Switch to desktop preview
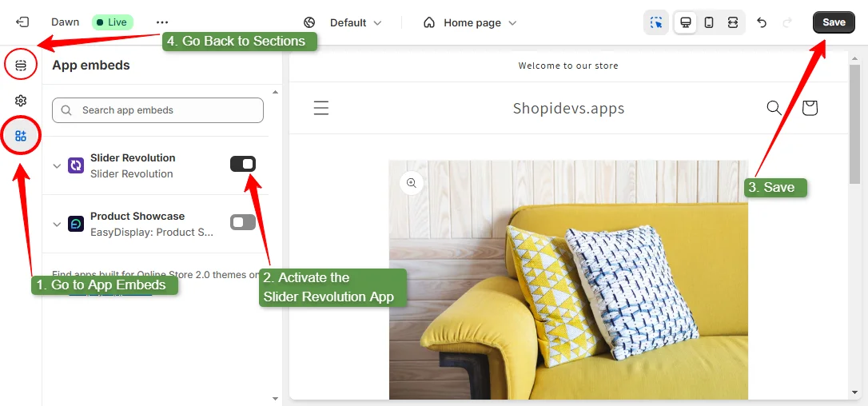 coord(686,22)
